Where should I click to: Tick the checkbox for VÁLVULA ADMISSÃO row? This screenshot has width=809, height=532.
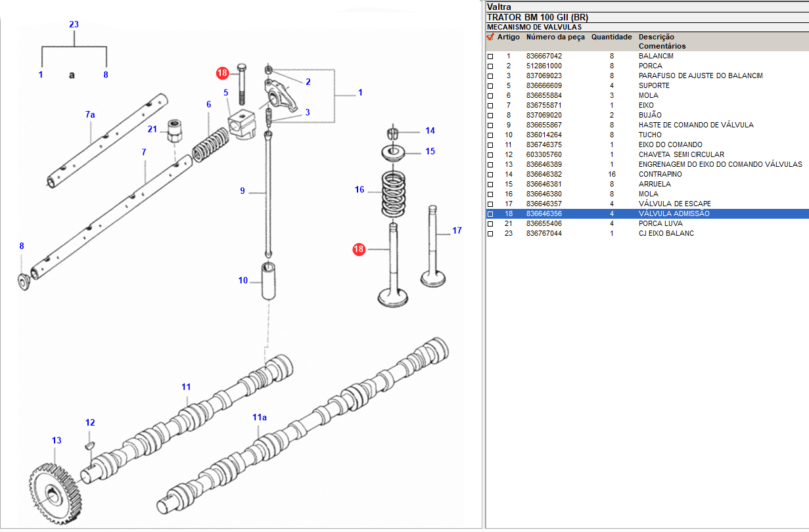490,214
